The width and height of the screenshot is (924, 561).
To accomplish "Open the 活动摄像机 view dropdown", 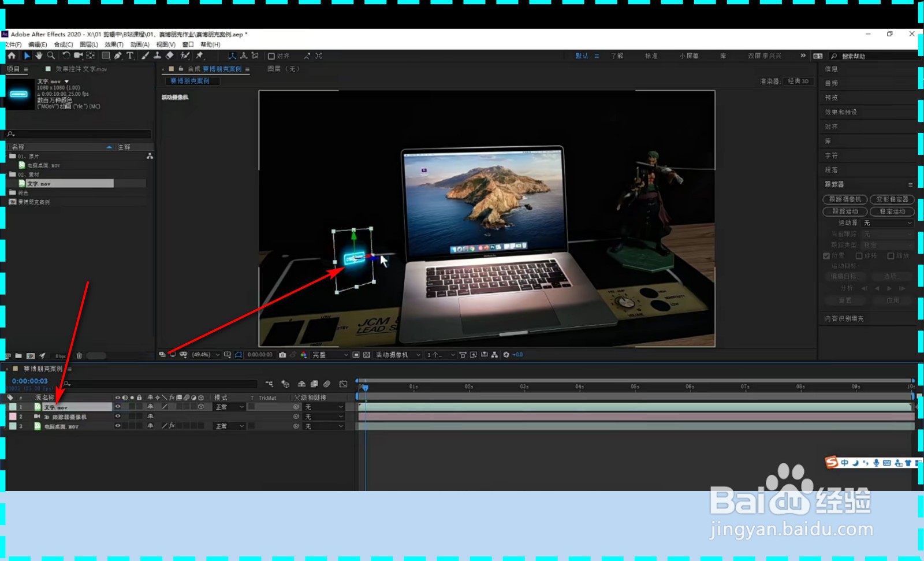I will click(x=398, y=355).
